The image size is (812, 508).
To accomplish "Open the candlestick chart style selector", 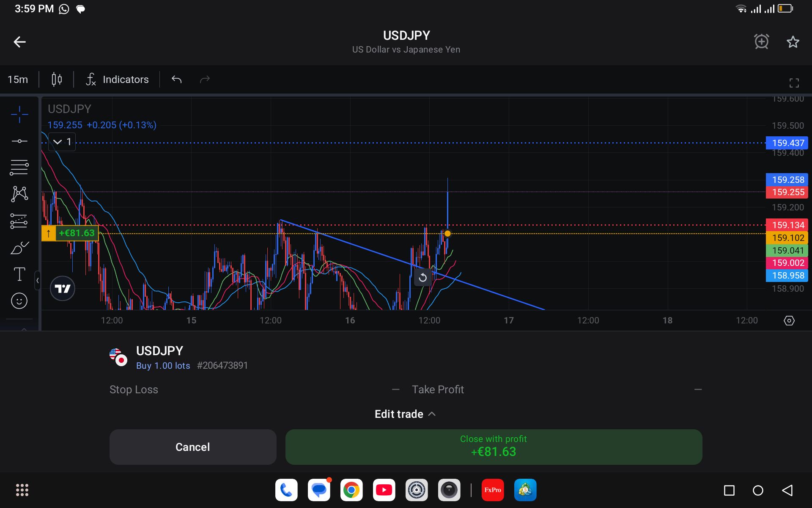I will click(57, 79).
